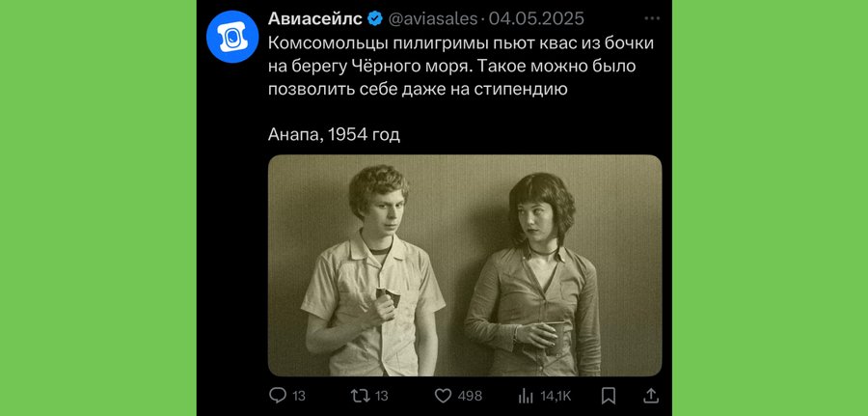Click the repost count 13 beside arrows
Image resolution: width=868 pixels, height=416 pixels.
pyautogui.click(x=381, y=396)
